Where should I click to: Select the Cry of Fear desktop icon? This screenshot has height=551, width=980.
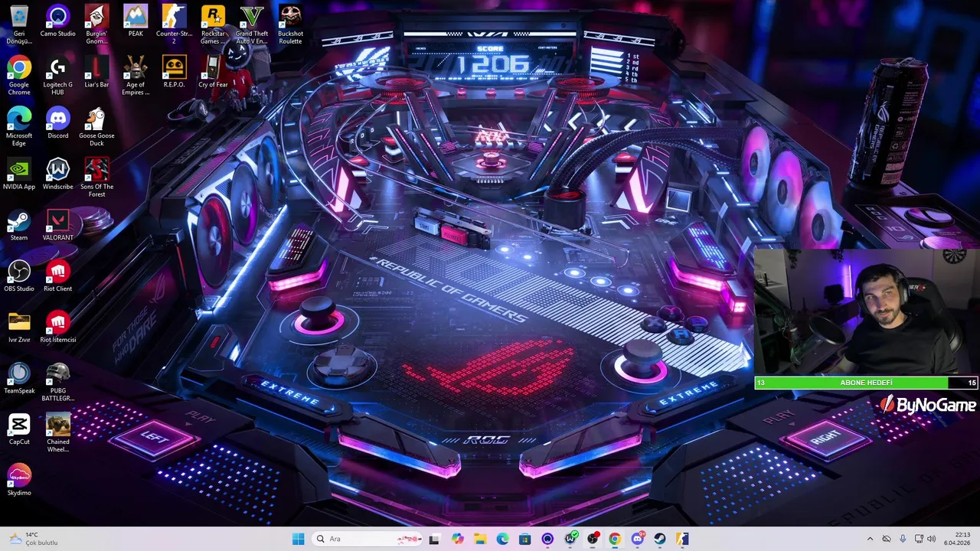tap(213, 72)
